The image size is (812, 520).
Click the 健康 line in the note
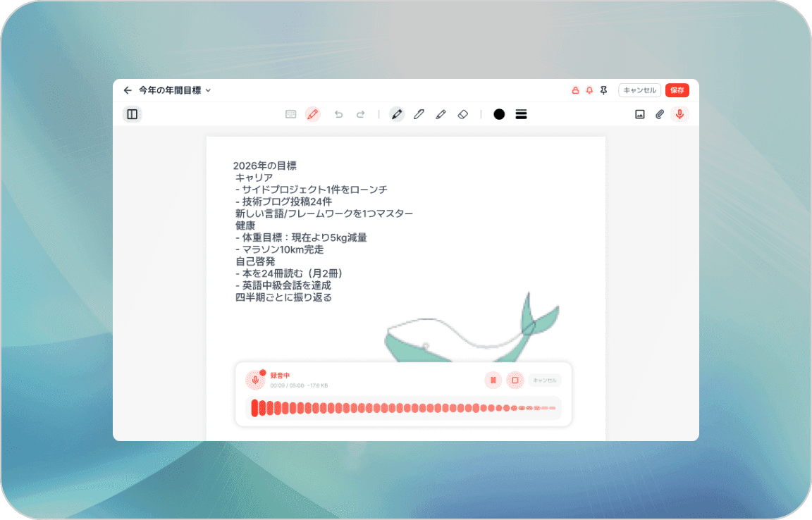pos(245,225)
